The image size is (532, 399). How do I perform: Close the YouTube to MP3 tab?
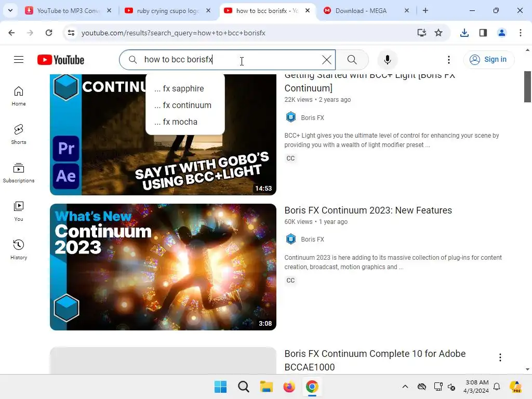pyautogui.click(x=109, y=10)
